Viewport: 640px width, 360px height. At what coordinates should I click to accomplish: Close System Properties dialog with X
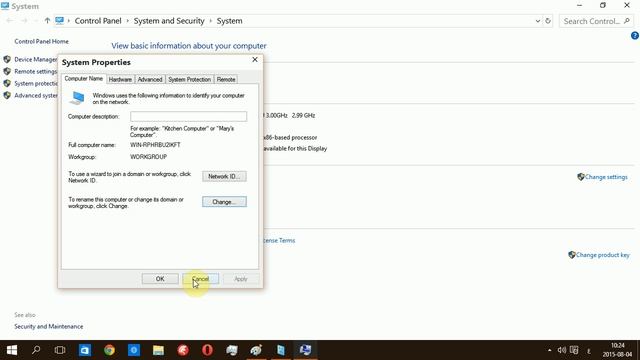255,60
